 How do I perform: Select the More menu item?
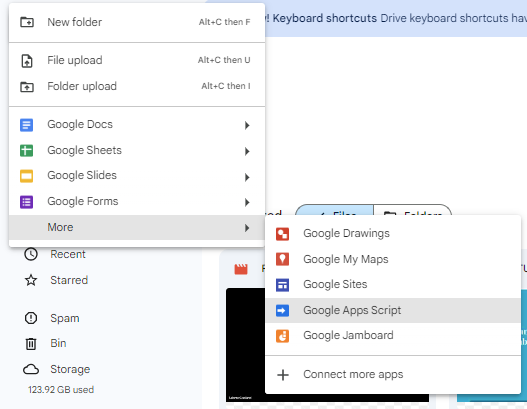tap(137, 228)
